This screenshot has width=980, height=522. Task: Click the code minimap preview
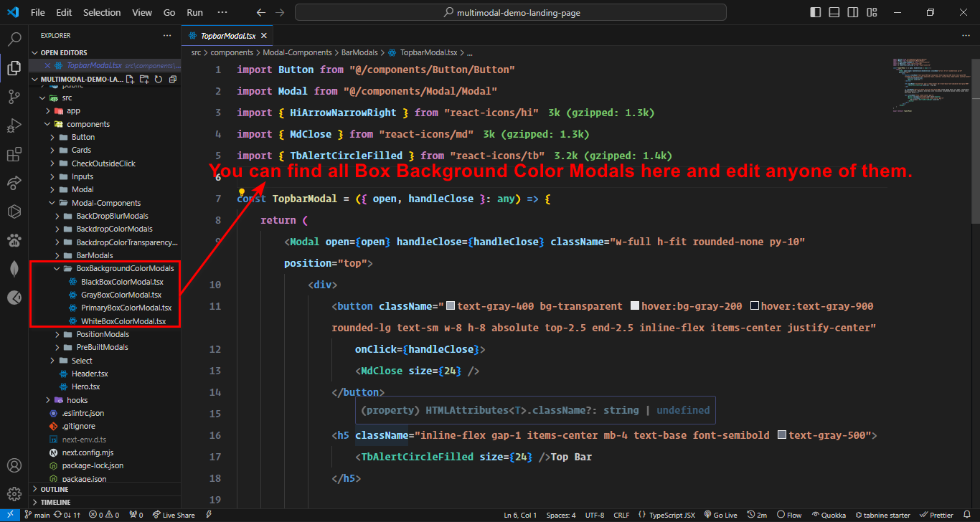[931, 84]
